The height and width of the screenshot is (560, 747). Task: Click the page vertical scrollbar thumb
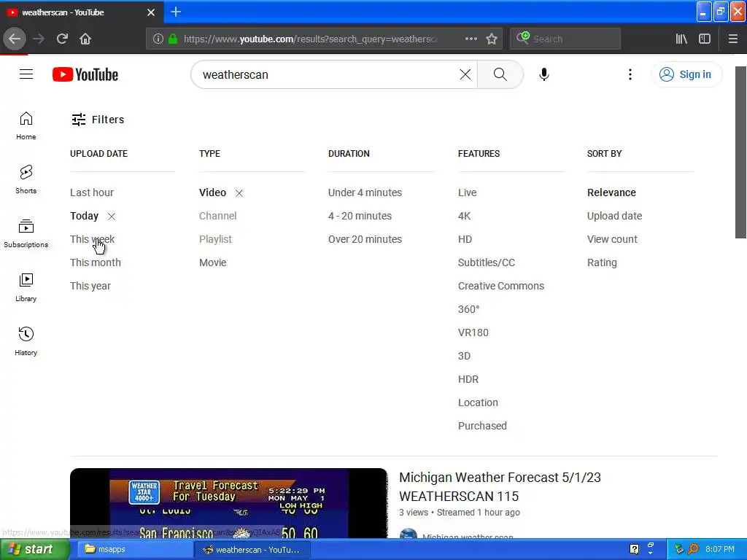pyautogui.click(x=741, y=152)
